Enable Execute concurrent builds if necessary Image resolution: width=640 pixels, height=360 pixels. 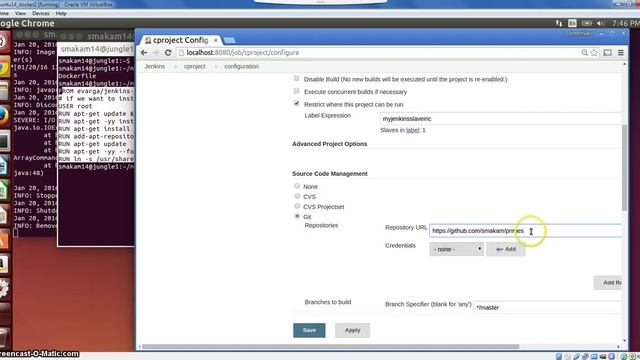[296, 91]
